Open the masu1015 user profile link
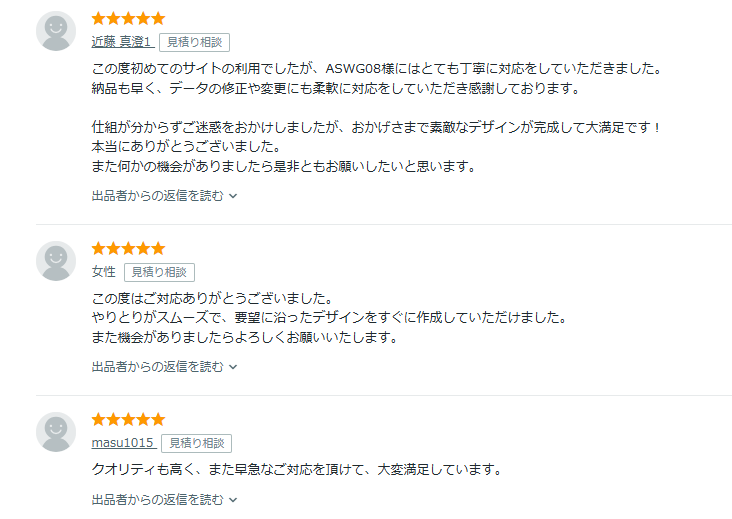 pyautogui.click(x=123, y=443)
